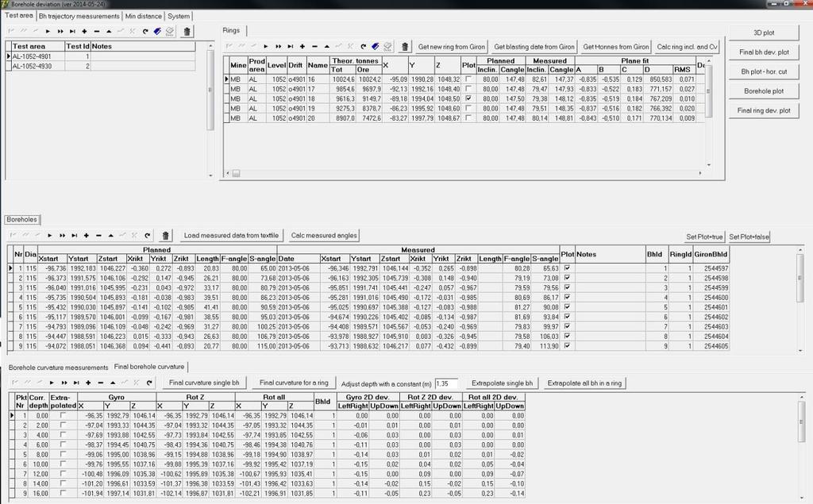
Task: Delete record with minus in Boreholes toolbar
Action: (98, 236)
